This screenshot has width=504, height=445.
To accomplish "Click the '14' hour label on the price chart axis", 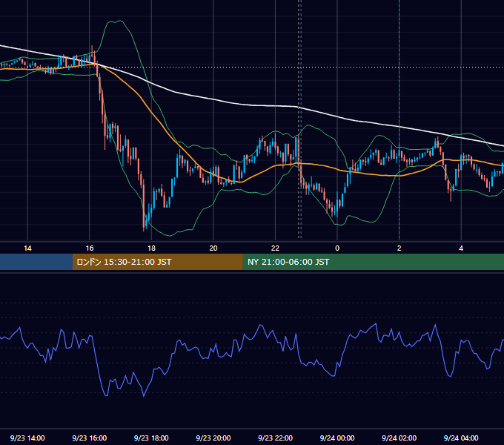I will [27, 248].
